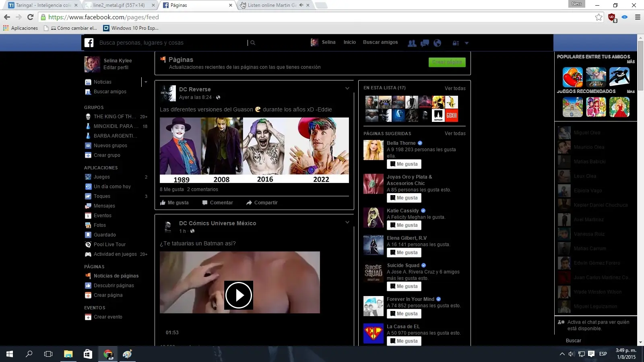
Task: Switch to the Taringa! browser tab
Action: tap(42, 5)
